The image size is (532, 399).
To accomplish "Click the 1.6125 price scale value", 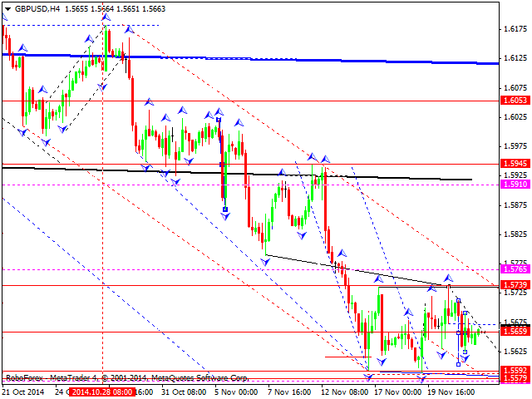I will pos(515,58).
